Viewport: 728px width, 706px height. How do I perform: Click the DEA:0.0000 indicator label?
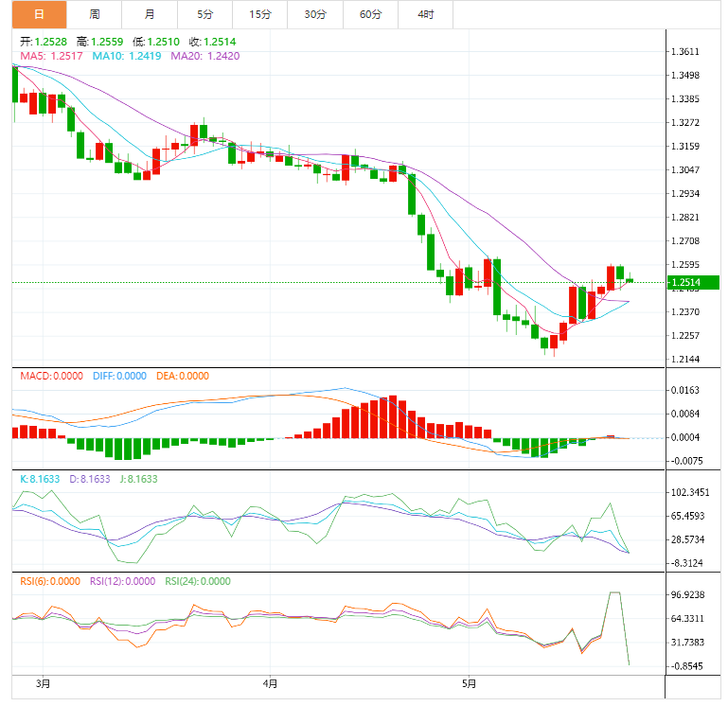click(183, 376)
